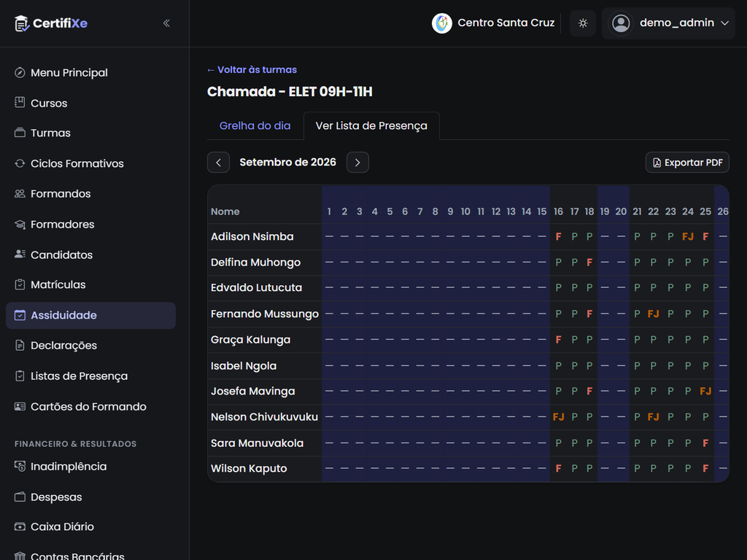This screenshot has height=560, width=747.
Task: Select the Candidatos icon in sidebar
Action: click(20, 254)
